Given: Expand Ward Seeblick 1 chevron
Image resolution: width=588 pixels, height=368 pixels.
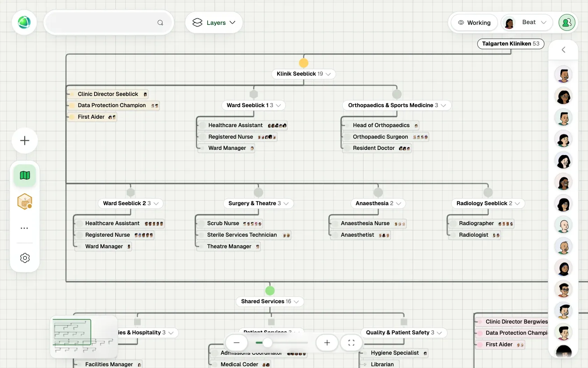Looking at the screenshot, I should pos(278,105).
